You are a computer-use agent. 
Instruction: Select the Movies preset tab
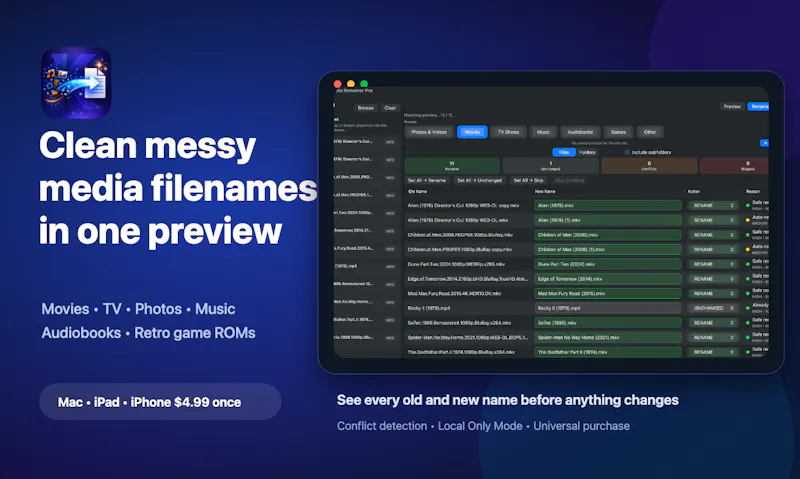tap(472, 132)
